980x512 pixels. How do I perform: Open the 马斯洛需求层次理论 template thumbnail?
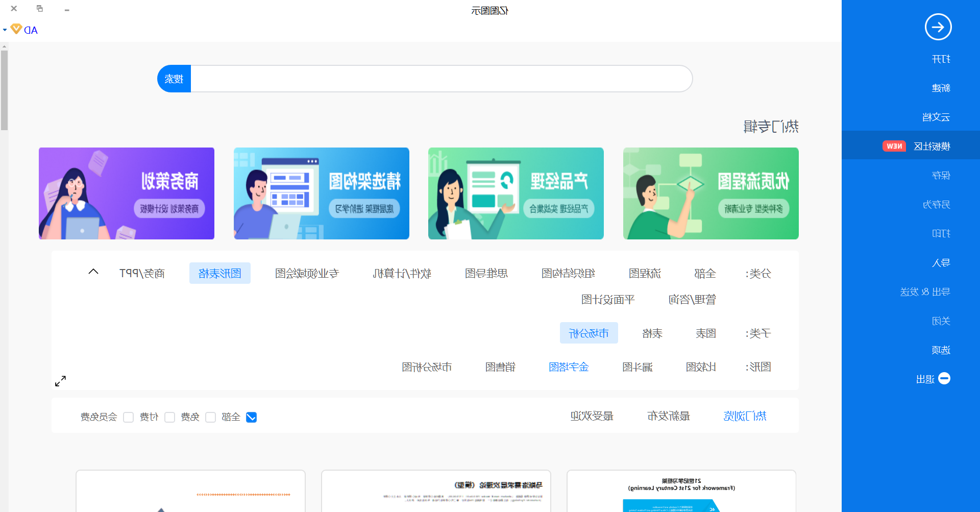[436, 491]
